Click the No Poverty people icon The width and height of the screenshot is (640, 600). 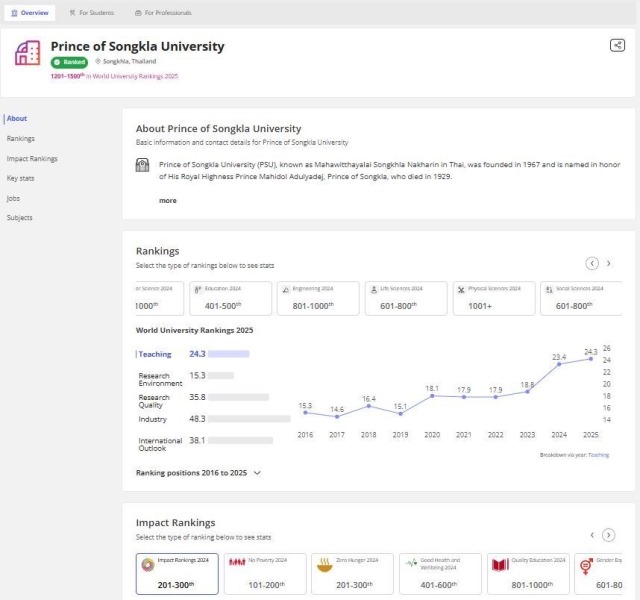[x=237, y=562]
